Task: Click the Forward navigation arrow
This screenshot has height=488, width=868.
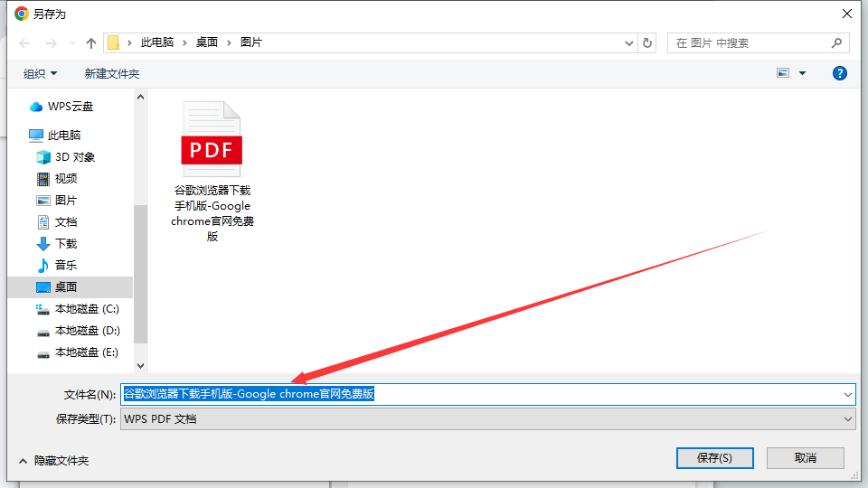Action: [51, 43]
